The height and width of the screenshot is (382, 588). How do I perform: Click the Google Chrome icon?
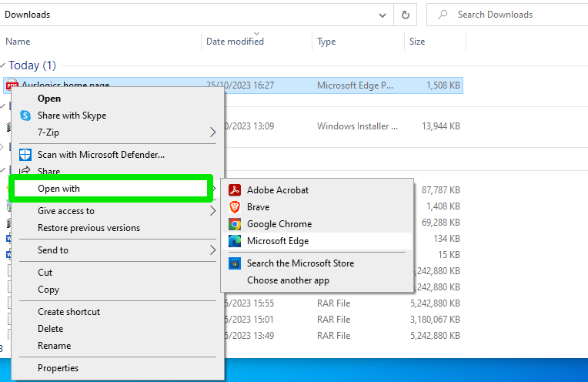[x=234, y=224]
